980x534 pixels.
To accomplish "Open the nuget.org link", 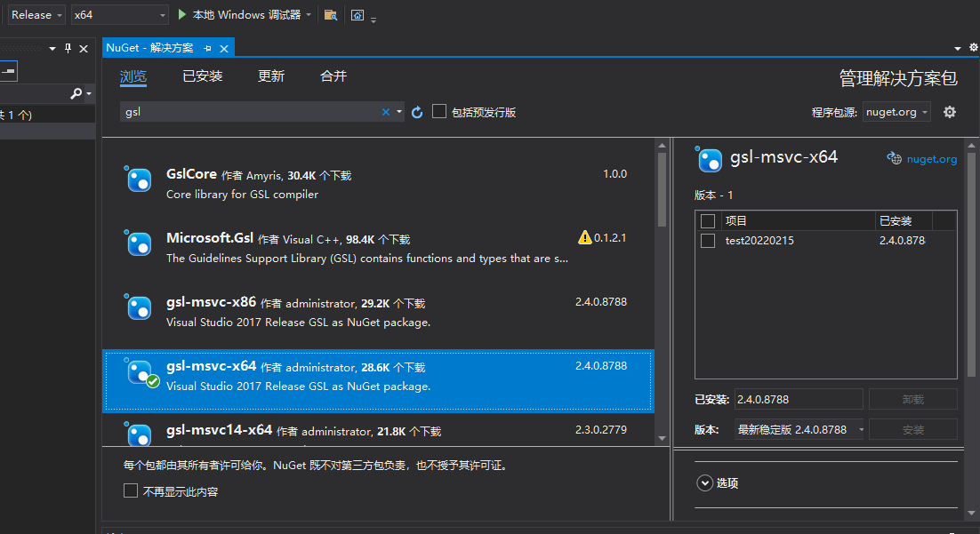I will (931, 159).
